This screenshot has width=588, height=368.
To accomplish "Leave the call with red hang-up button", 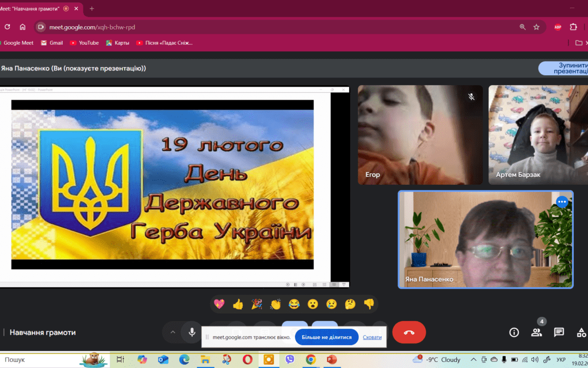I will [409, 333].
